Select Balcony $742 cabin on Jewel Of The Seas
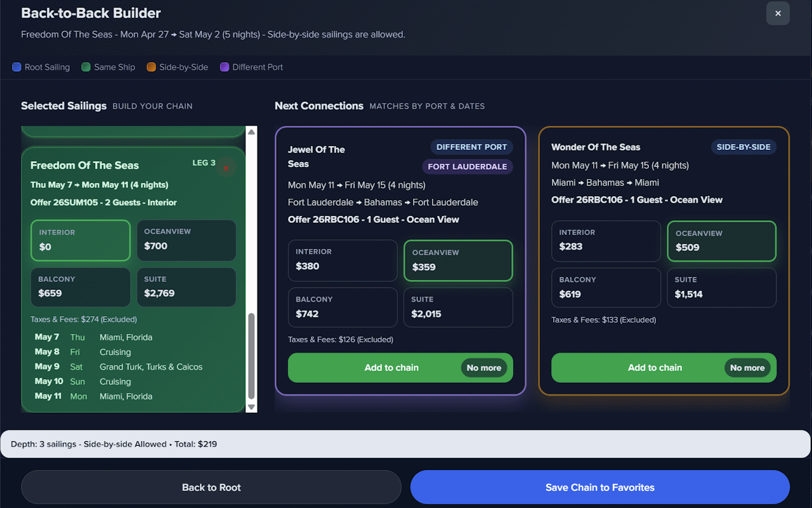Image resolution: width=812 pixels, height=508 pixels. click(343, 307)
